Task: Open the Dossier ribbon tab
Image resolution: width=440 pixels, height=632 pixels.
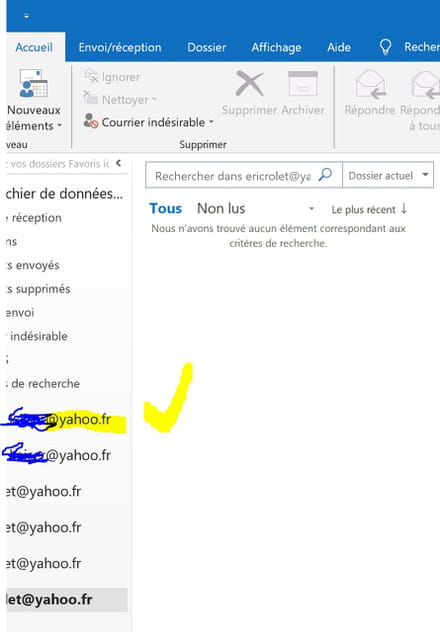Action: click(x=206, y=48)
